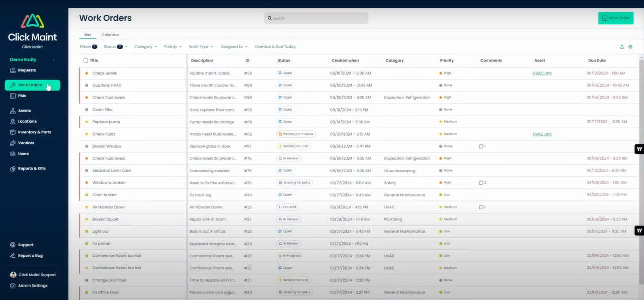Open the export icon above the work order list
This screenshot has height=300, width=644.
tap(621, 46)
